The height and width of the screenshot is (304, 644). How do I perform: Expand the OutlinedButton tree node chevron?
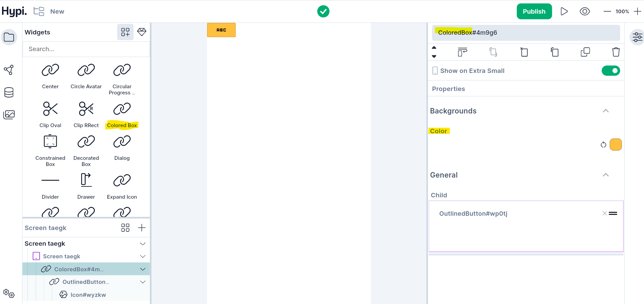tap(143, 282)
